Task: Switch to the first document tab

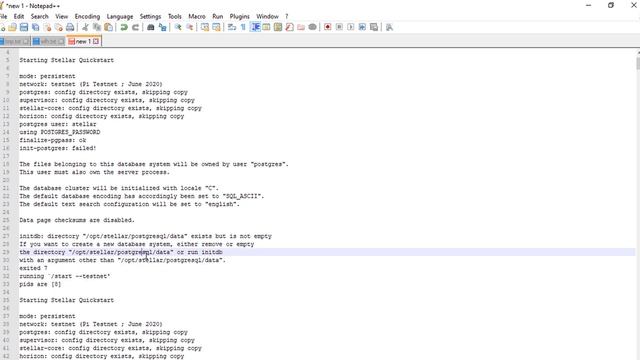Action: coord(15,41)
